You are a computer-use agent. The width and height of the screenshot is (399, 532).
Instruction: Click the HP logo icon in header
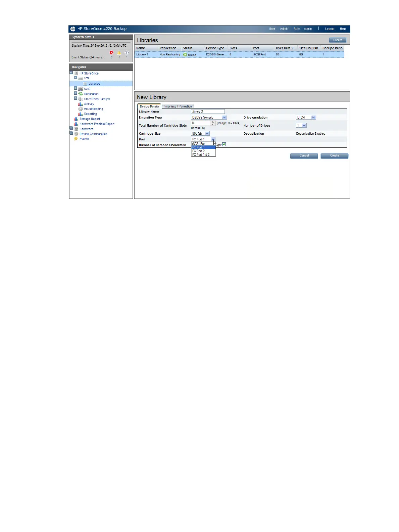pos(73,29)
